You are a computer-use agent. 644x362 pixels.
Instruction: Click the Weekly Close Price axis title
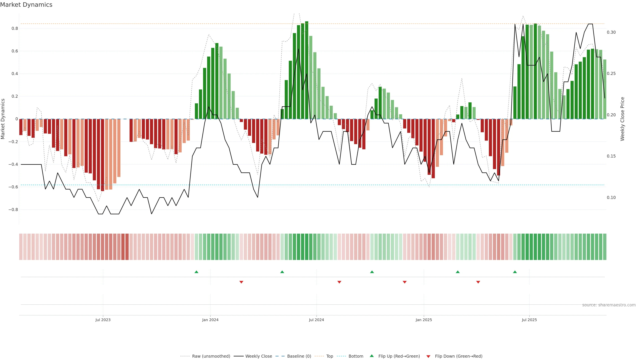(622, 119)
